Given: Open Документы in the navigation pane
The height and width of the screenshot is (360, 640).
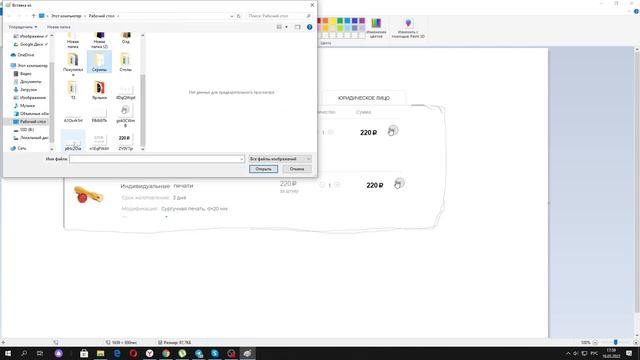Looking at the screenshot, I should click(x=27, y=82).
